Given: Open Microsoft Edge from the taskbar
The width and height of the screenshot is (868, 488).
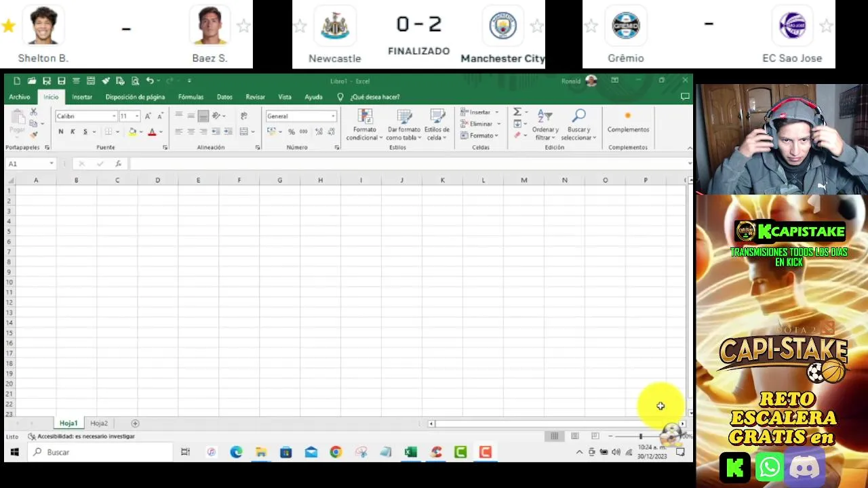Looking at the screenshot, I should click(236, 452).
